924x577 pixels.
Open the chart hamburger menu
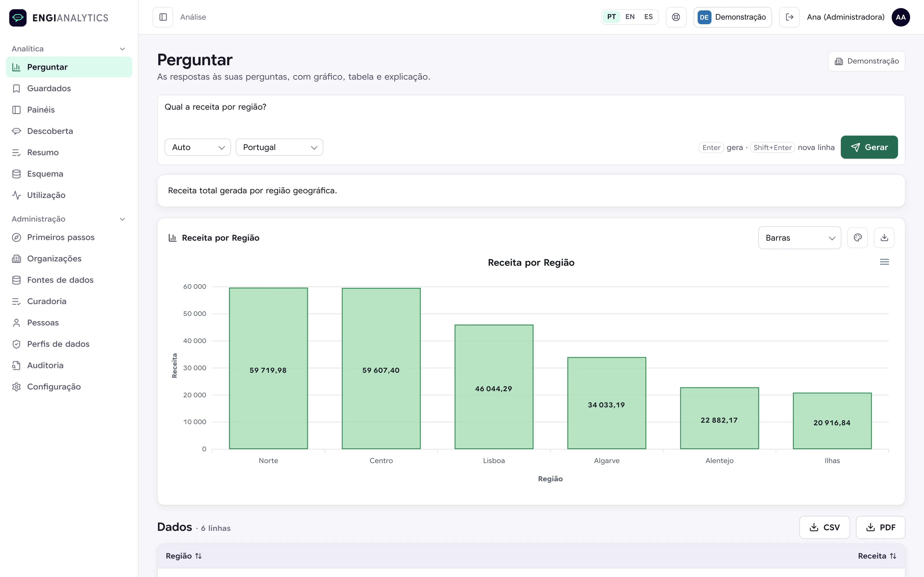point(884,262)
